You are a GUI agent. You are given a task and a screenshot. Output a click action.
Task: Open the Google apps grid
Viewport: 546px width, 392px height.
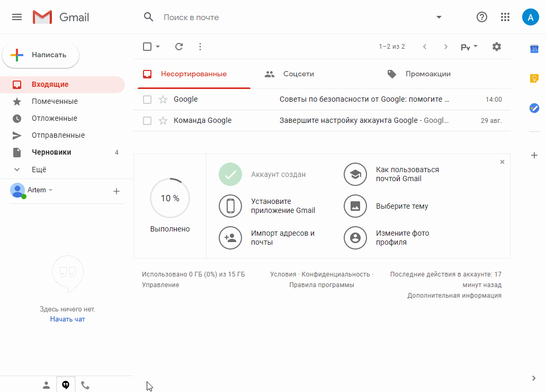click(x=505, y=17)
